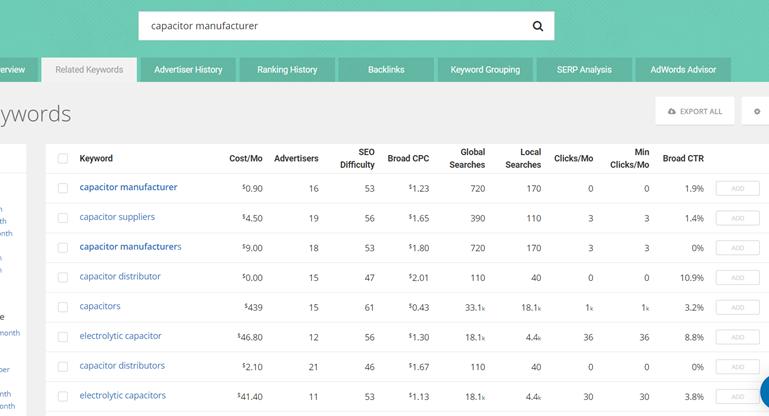This screenshot has height=416, width=769.
Task: Click into the keyword search field
Action: (x=330, y=26)
